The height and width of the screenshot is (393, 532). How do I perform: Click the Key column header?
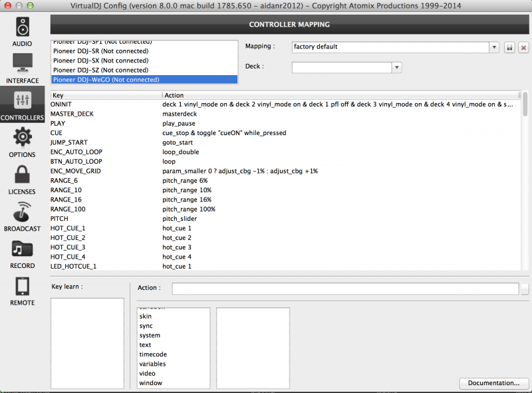tap(106, 95)
